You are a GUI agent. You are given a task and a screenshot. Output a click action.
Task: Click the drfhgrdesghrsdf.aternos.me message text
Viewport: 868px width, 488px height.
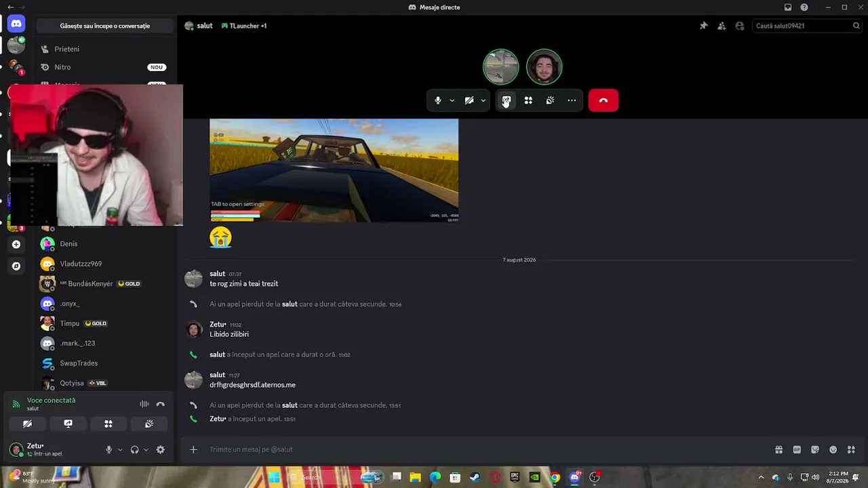pos(252,385)
